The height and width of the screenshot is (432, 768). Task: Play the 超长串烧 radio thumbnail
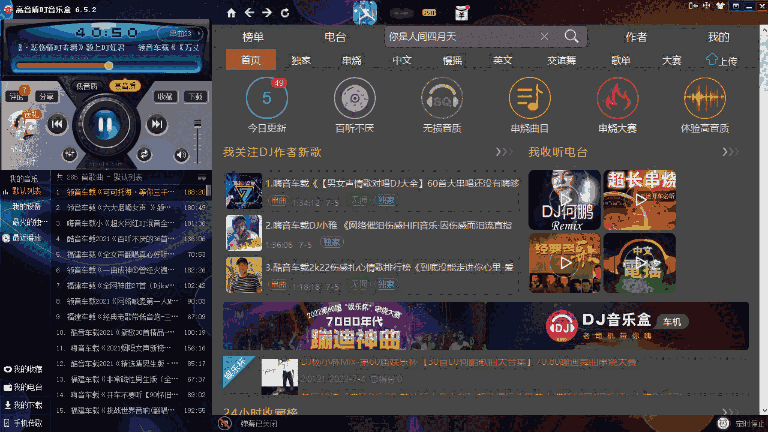tap(640, 200)
